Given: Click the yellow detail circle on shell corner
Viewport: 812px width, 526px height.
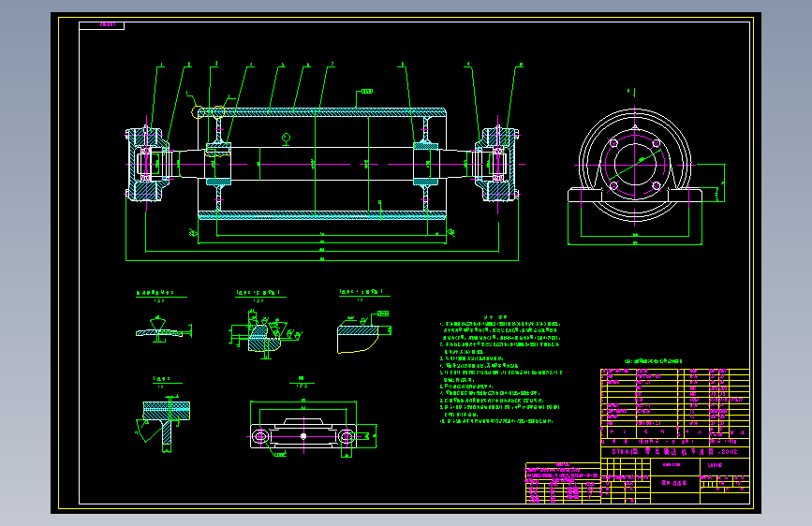Looking at the screenshot, I should (198, 111).
